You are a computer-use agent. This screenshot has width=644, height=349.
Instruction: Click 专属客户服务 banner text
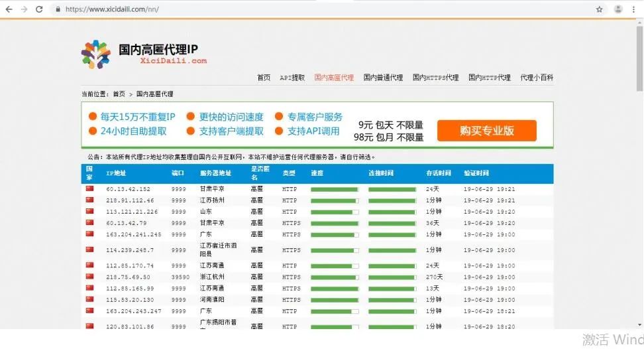pyautogui.click(x=315, y=117)
